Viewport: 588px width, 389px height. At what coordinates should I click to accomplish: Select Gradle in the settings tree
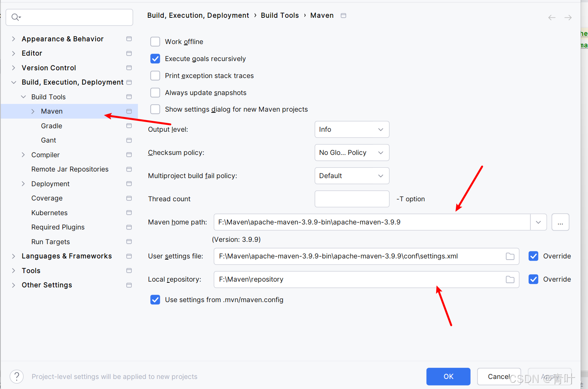[x=52, y=126]
